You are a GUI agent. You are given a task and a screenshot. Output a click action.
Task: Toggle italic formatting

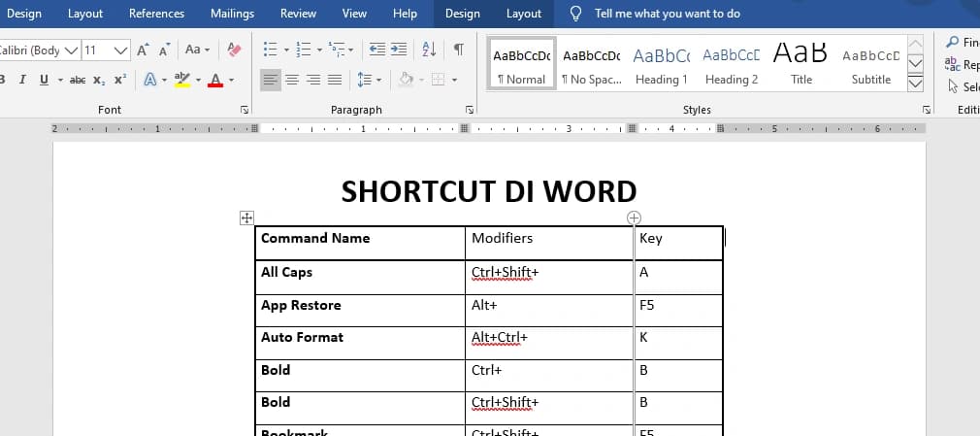[x=22, y=80]
